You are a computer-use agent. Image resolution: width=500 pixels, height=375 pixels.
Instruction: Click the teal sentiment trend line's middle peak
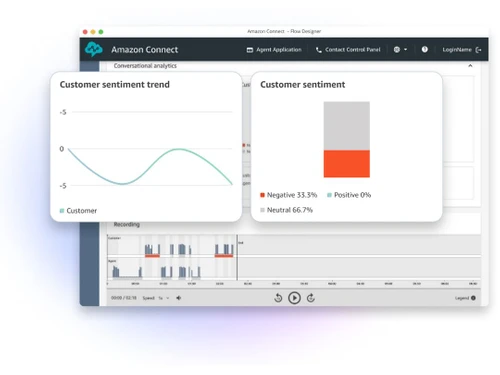pos(179,149)
